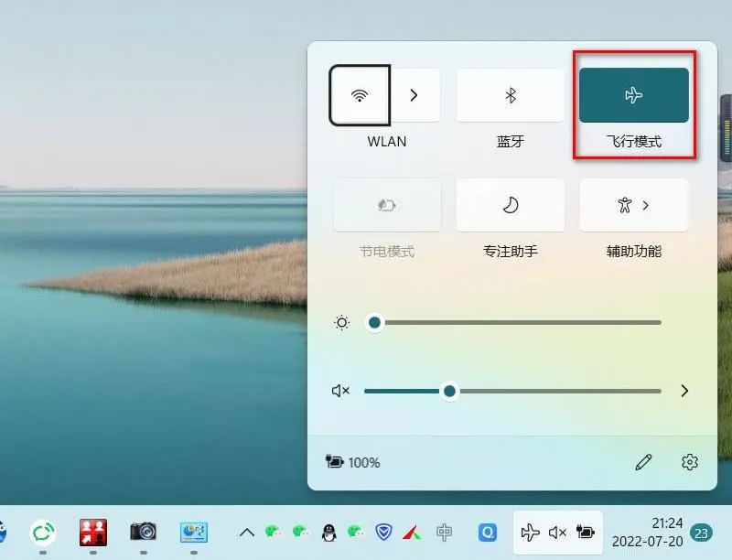Activate Focus assist mode
732x560 pixels.
click(510, 205)
